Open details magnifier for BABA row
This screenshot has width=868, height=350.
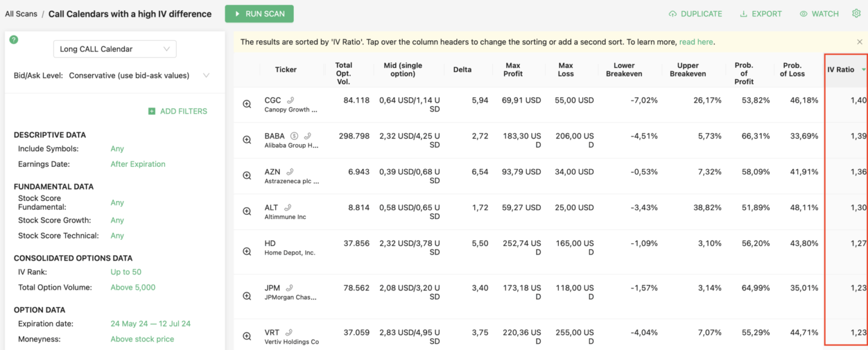247,140
